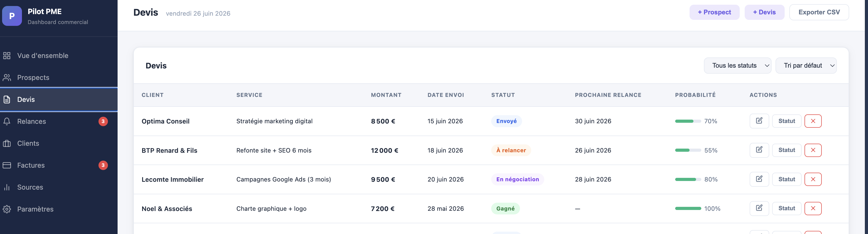Click the 80% probability bar for Lecomte Immobilier

coord(688,179)
